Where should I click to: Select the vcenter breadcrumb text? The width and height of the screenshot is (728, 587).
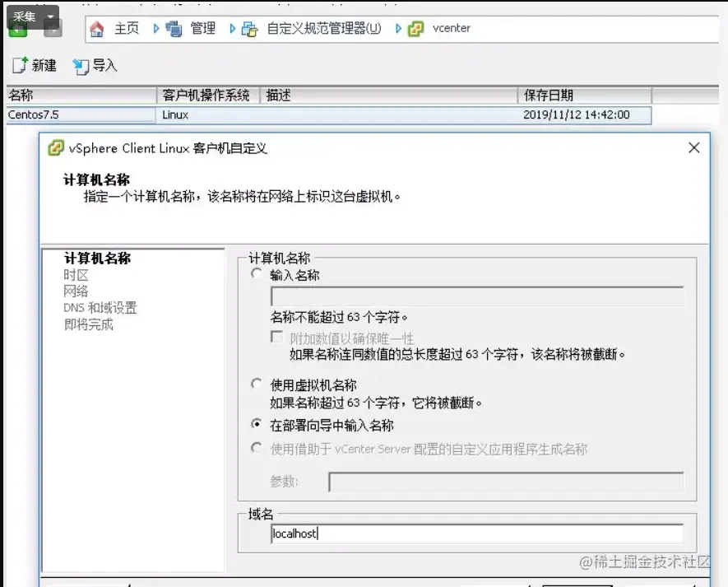point(452,28)
